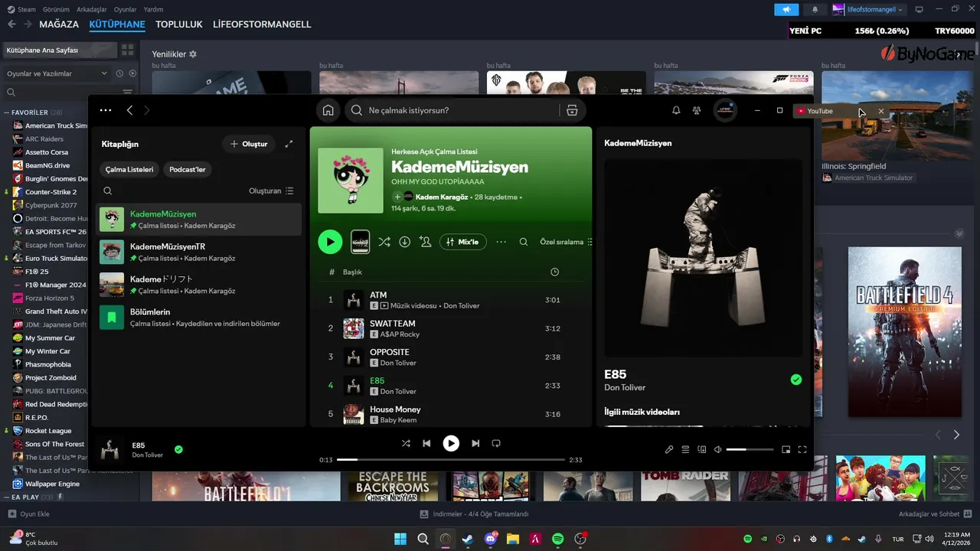Toggle playlist shuffle next to download icon

[384, 242]
